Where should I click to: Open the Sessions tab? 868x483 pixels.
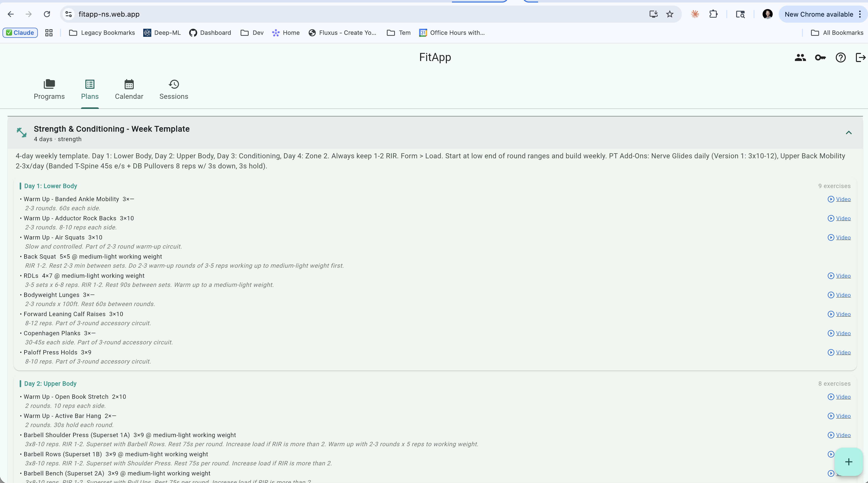click(173, 90)
